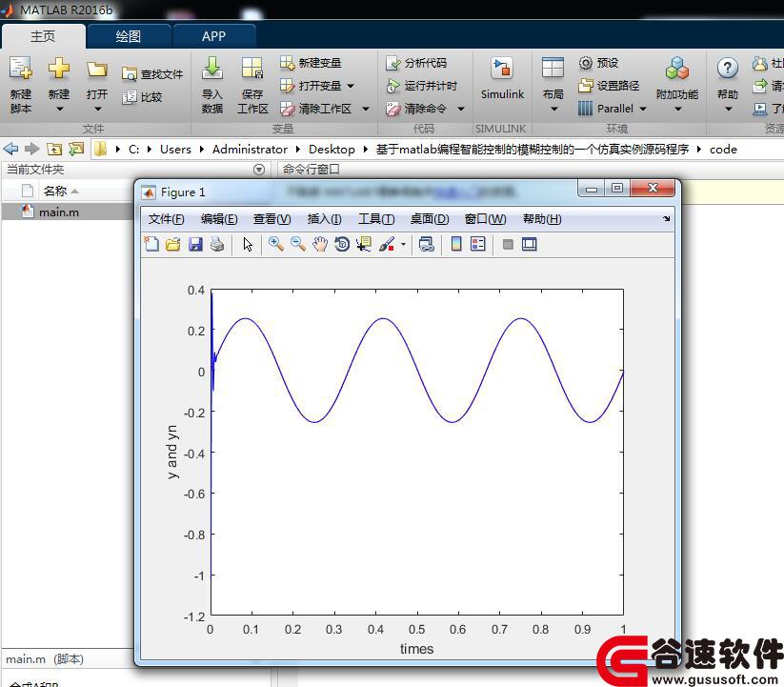Expand the Add-Ons (附加功能) dropdown arrow
This screenshot has height=687, width=784.
pyautogui.click(x=678, y=109)
